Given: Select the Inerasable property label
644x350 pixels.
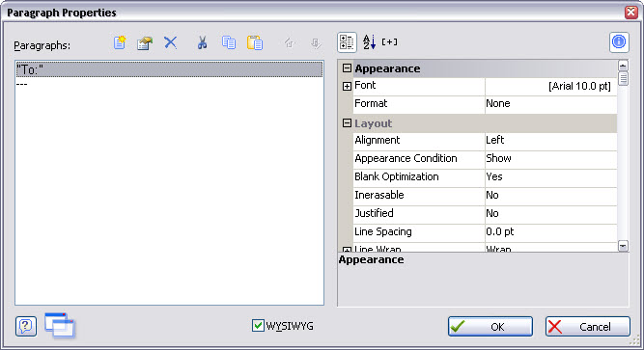Looking at the screenshot, I should pos(379,195).
